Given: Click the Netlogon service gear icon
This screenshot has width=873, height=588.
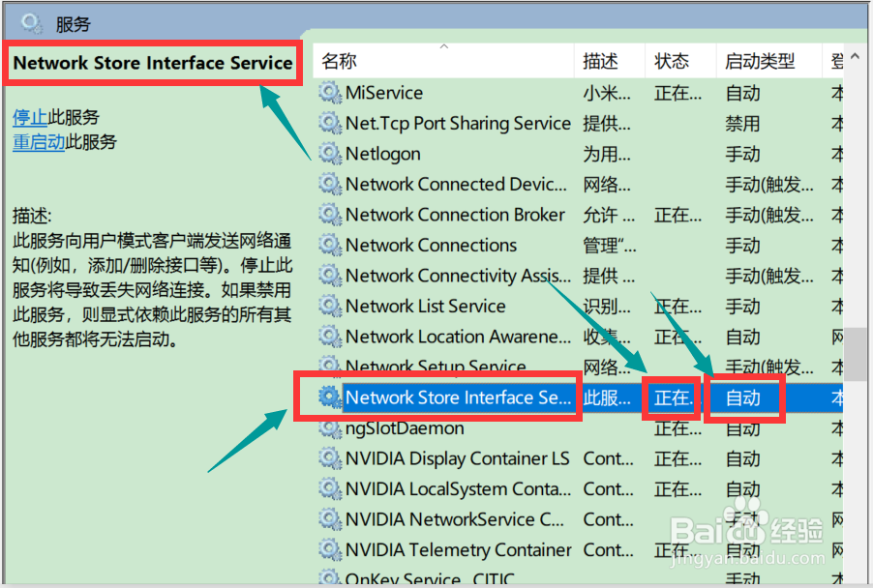Looking at the screenshot, I should point(329,154).
